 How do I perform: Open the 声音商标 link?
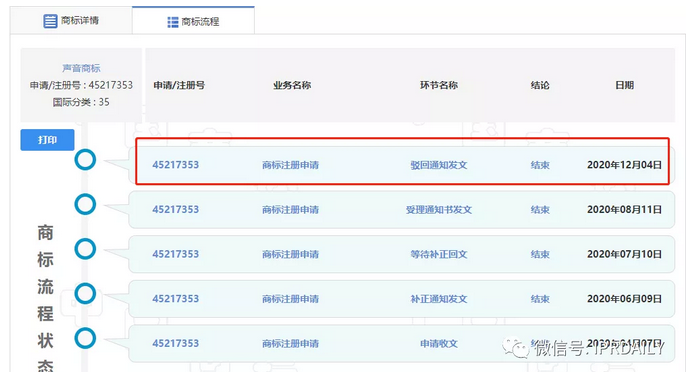point(81,68)
